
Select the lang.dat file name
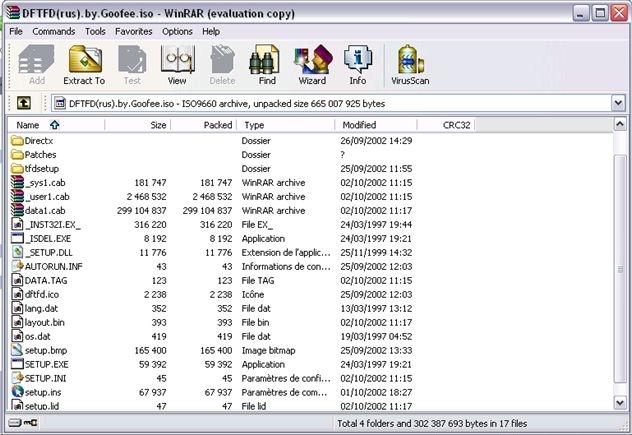click(x=41, y=308)
